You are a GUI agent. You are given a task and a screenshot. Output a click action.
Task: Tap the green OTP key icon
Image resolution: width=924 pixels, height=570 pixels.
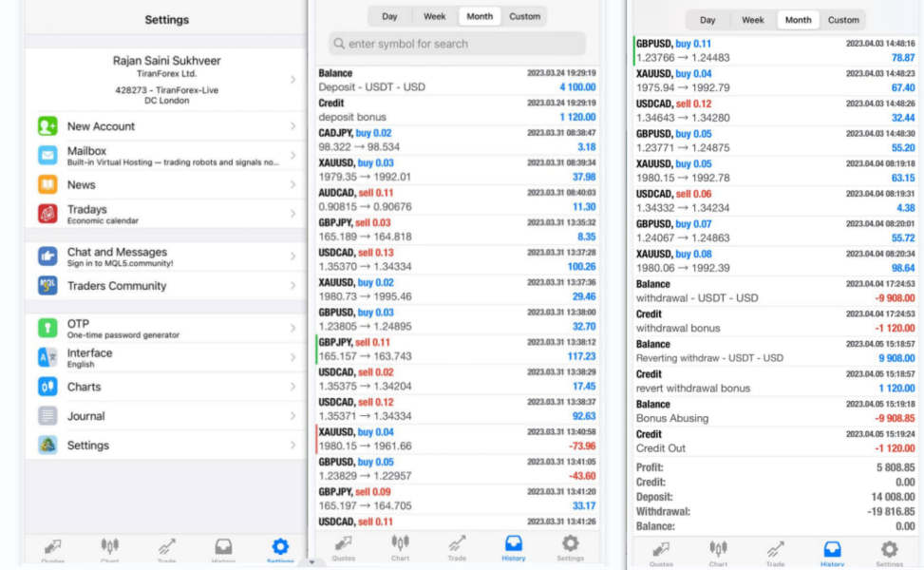47,328
